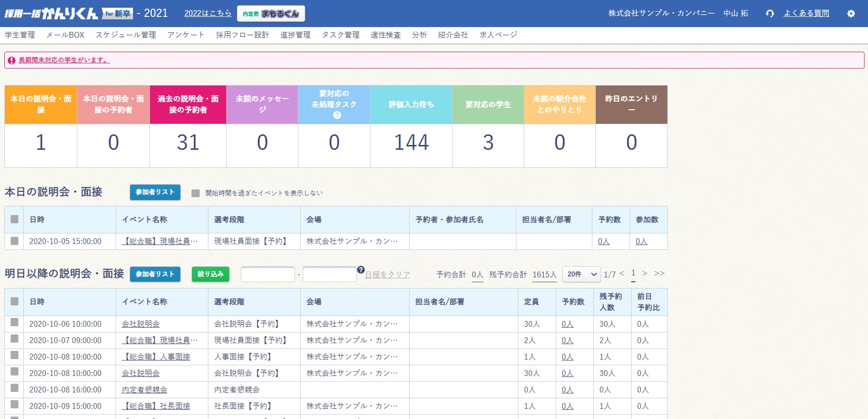Open アンケート menu
Screen dimensions: 868x419
186,35
